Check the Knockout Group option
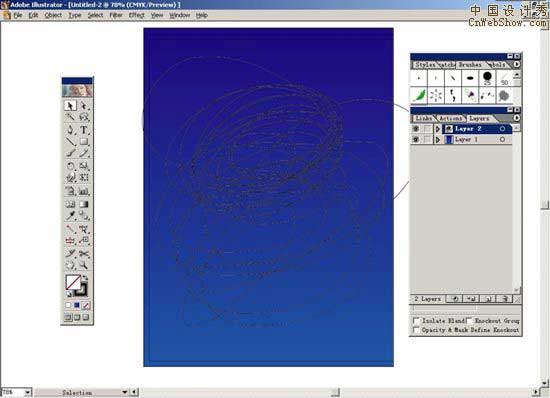Viewport: 550px width, 398px height. point(469,321)
